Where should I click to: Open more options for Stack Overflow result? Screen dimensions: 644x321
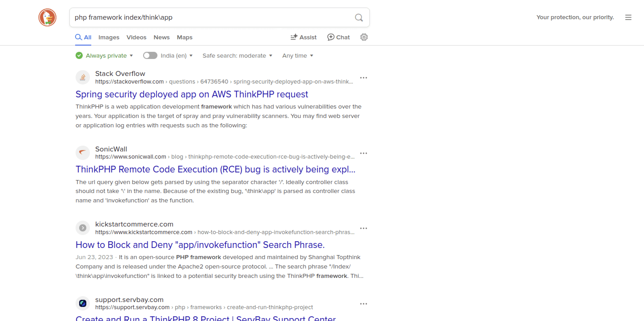click(364, 78)
